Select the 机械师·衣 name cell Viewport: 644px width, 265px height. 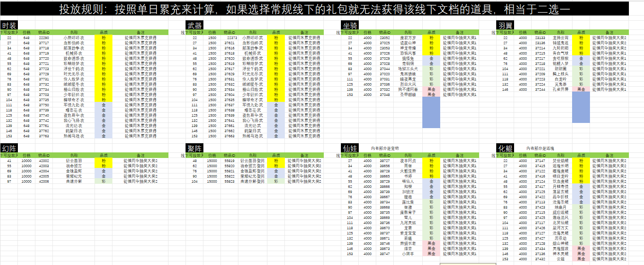74,53
